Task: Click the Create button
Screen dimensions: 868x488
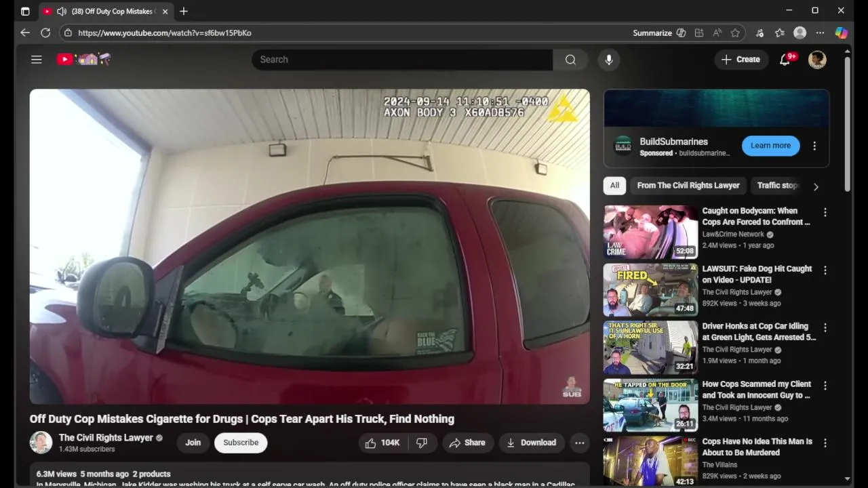Action: 741,60
